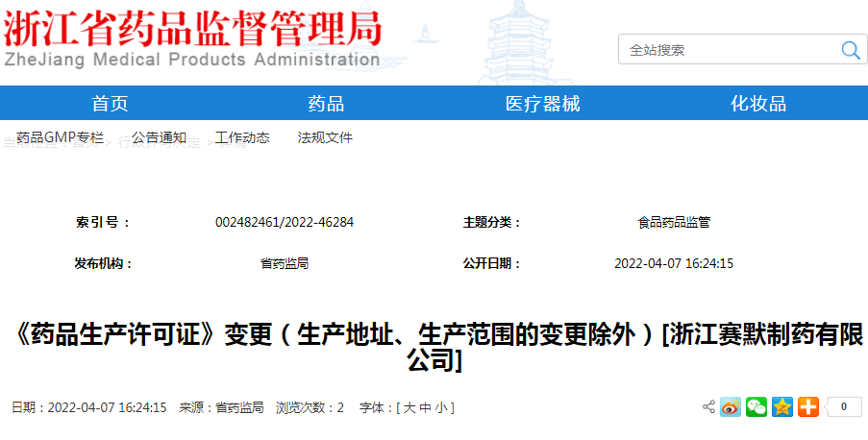Image resolution: width=868 pixels, height=440 pixels.
Task: Click the 公开日期 label
Action: pyautogui.click(x=492, y=263)
